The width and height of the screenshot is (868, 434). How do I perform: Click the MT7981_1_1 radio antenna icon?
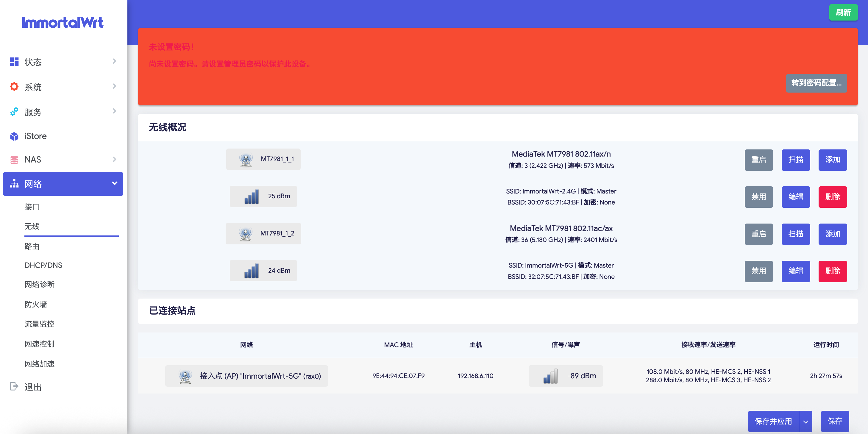(246, 159)
